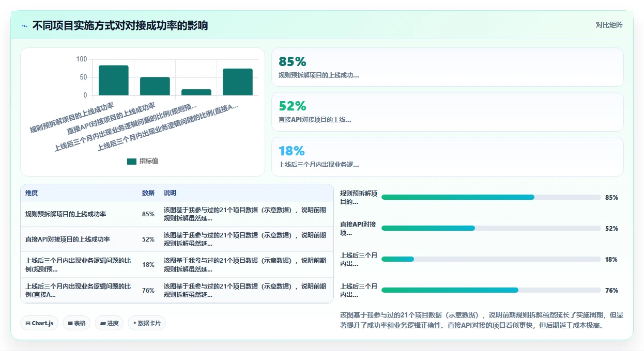This screenshot has width=644, height=351.
Task: Click the Chart.js tag chip
Action: click(x=39, y=323)
